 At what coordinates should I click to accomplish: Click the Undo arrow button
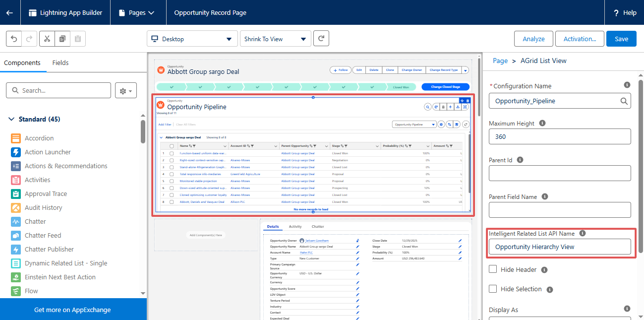click(13, 39)
